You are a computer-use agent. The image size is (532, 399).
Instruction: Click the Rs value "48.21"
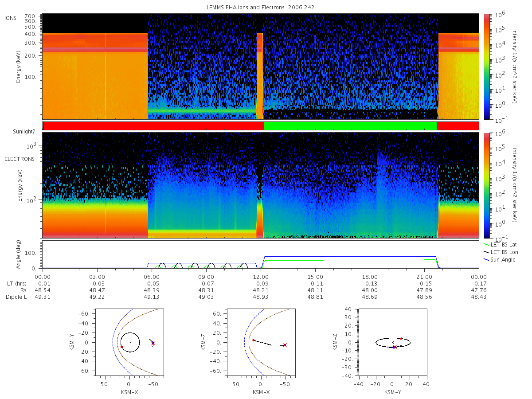(261, 290)
